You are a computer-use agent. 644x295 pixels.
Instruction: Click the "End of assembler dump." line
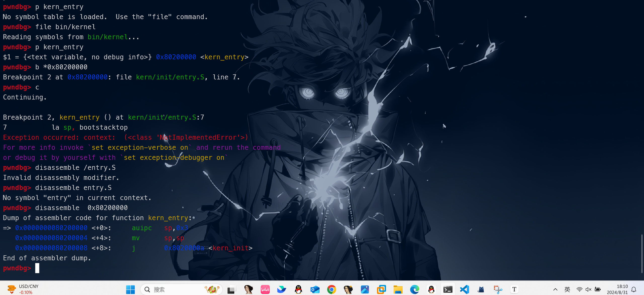47,258
